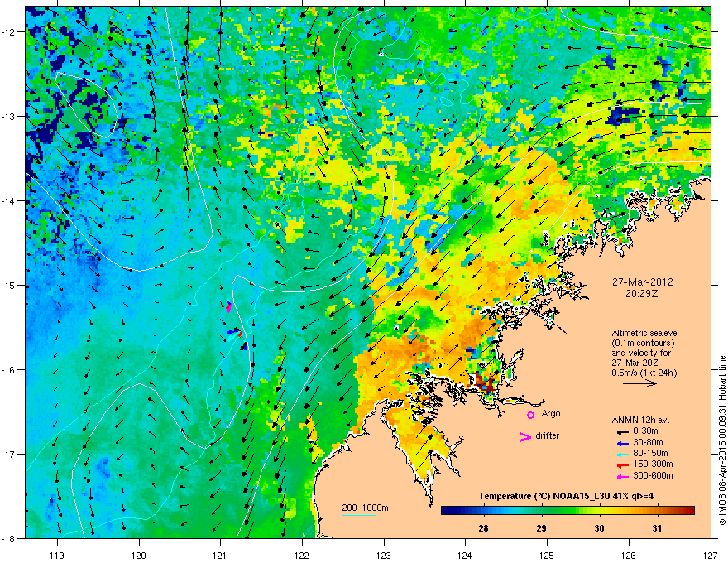Click the cyan 200 1000m depth contour line sample
The height and width of the screenshot is (563, 728).
(x=359, y=515)
